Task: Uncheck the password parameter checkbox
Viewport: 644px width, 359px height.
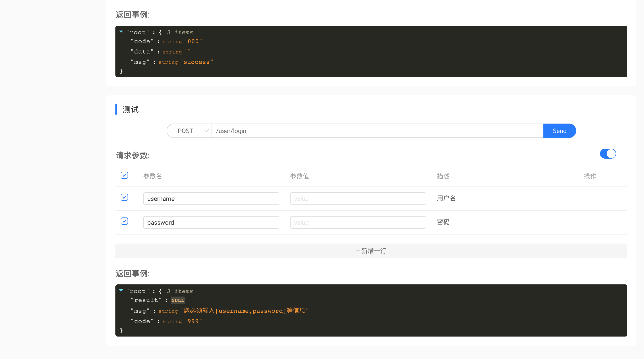Action: tap(124, 221)
